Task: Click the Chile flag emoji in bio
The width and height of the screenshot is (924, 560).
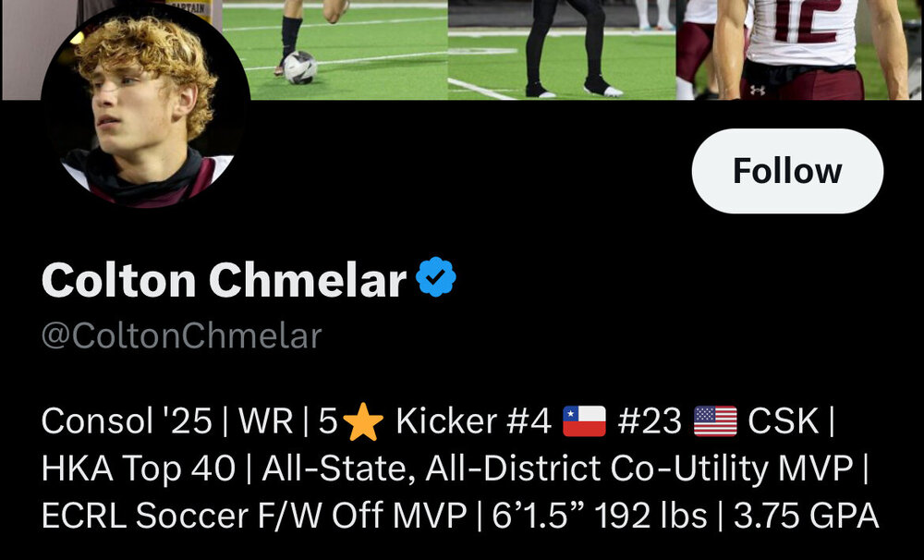Action: point(584,421)
